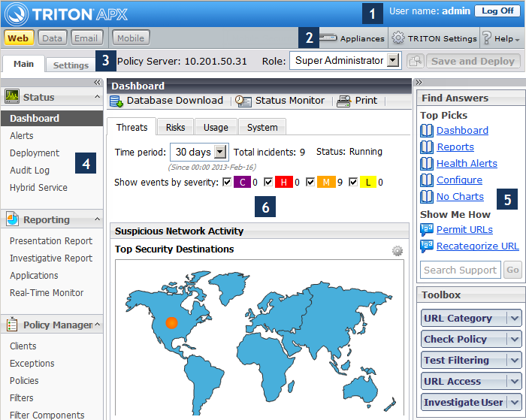Viewport: 526px width, 420px height.
Task: Click the book icon next to Reports link
Action: (427, 147)
